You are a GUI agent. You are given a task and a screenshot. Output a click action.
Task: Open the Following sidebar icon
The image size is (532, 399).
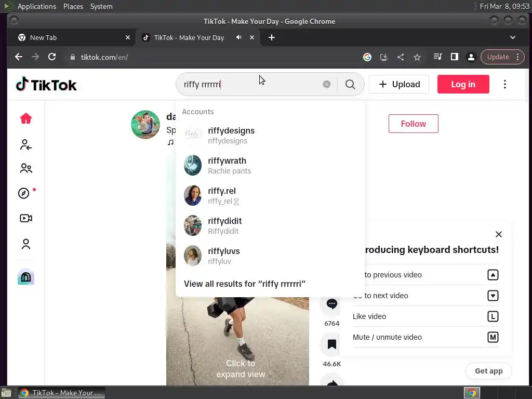(x=26, y=144)
